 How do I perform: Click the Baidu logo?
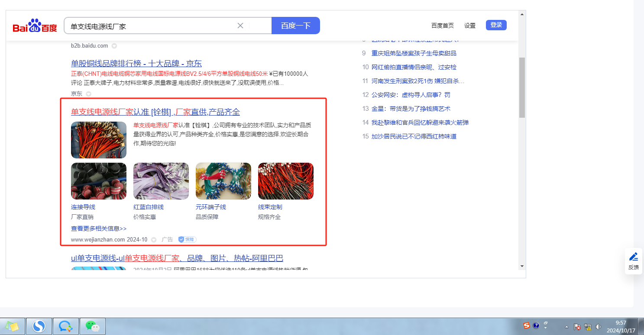tap(35, 26)
